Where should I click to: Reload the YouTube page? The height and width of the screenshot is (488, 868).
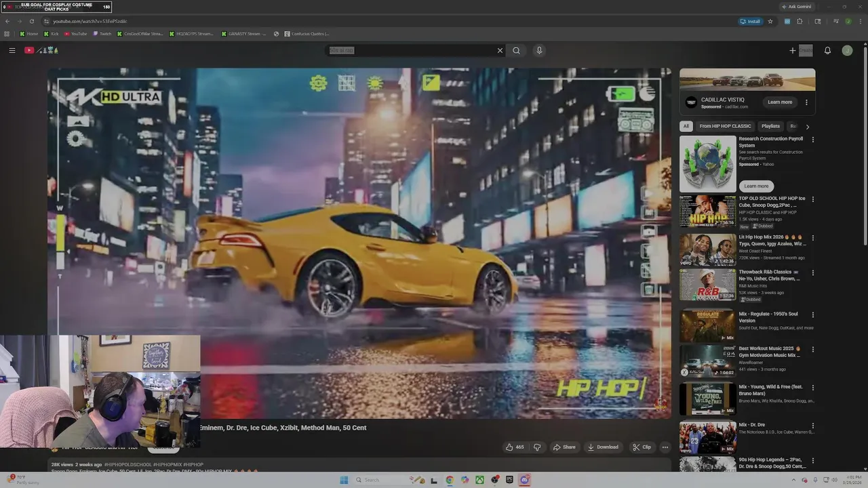31,21
